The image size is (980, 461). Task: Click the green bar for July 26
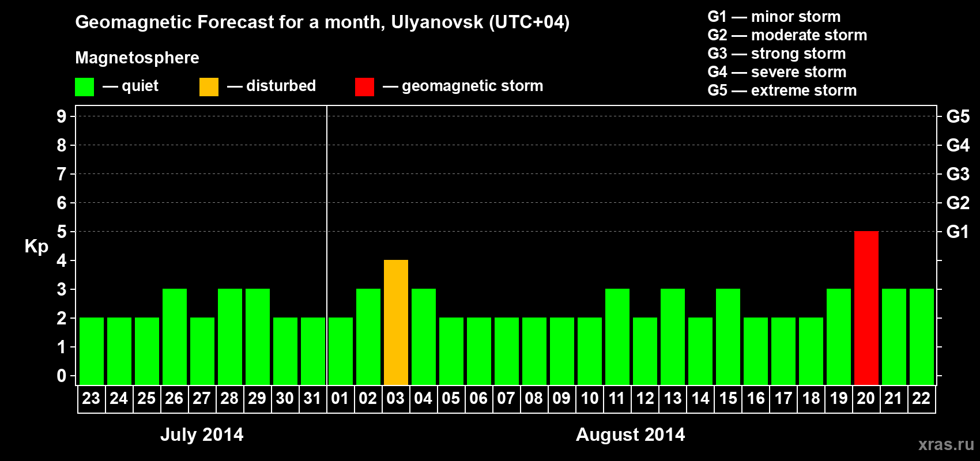click(x=175, y=337)
